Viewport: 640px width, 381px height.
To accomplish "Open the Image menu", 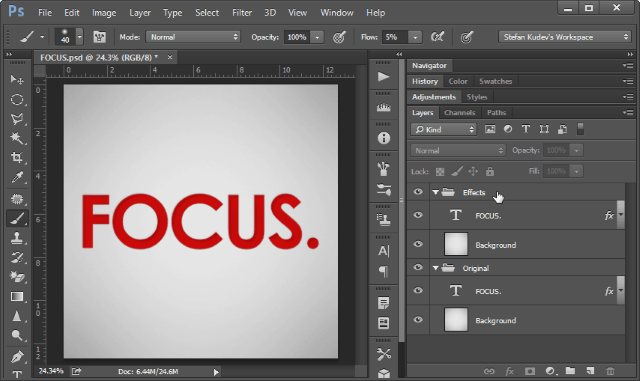I will pyautogui.click(x=104, y=13).
